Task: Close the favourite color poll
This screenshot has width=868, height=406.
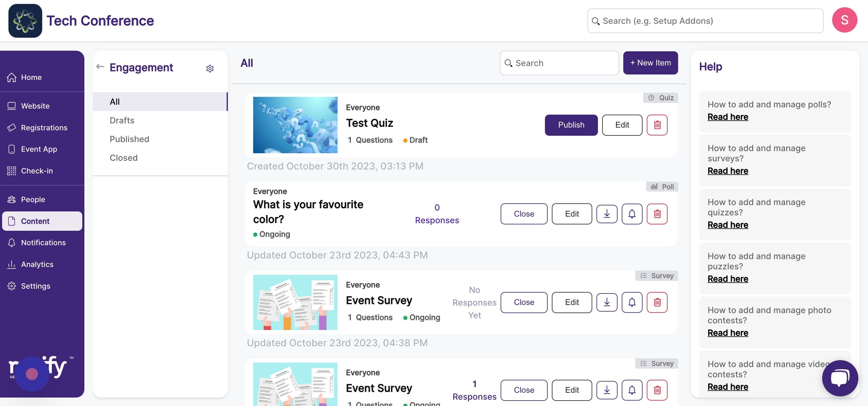Action: click(x=524, y=214)
